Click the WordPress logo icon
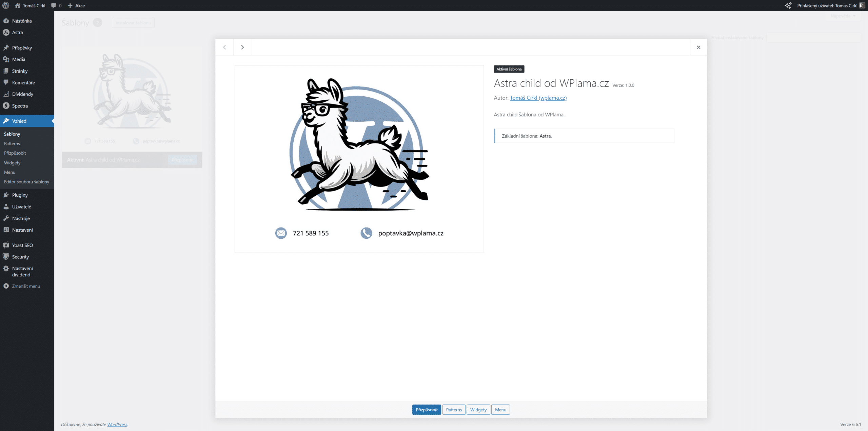 [x=6, y=5]
